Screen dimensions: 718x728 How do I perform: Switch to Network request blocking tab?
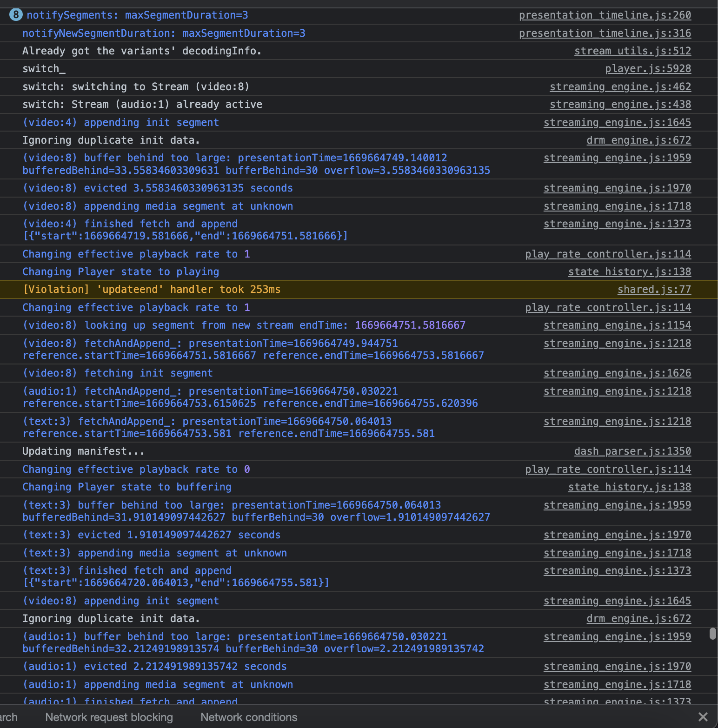click(108, 717)
